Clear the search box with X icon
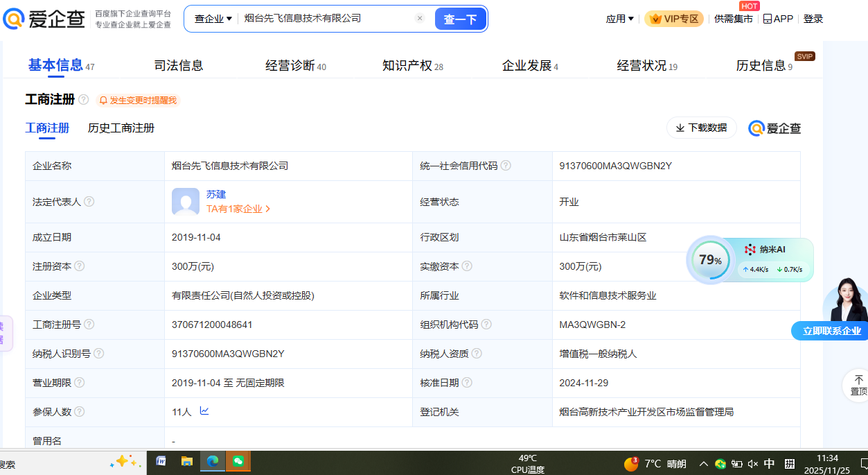The image size is (868, 475). 419,19
